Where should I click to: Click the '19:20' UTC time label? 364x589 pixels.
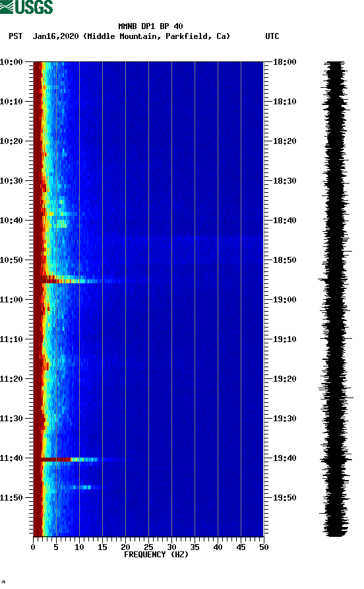tap(285, 379)
